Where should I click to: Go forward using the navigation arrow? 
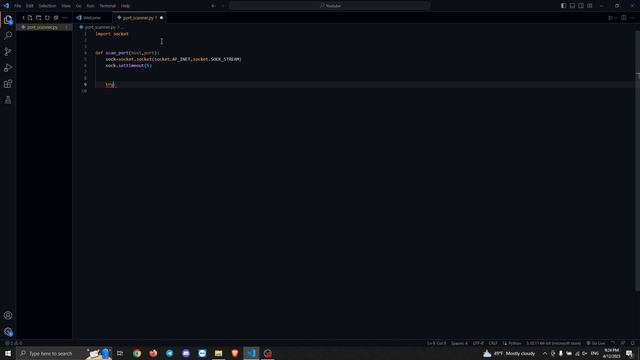[223, 6]
